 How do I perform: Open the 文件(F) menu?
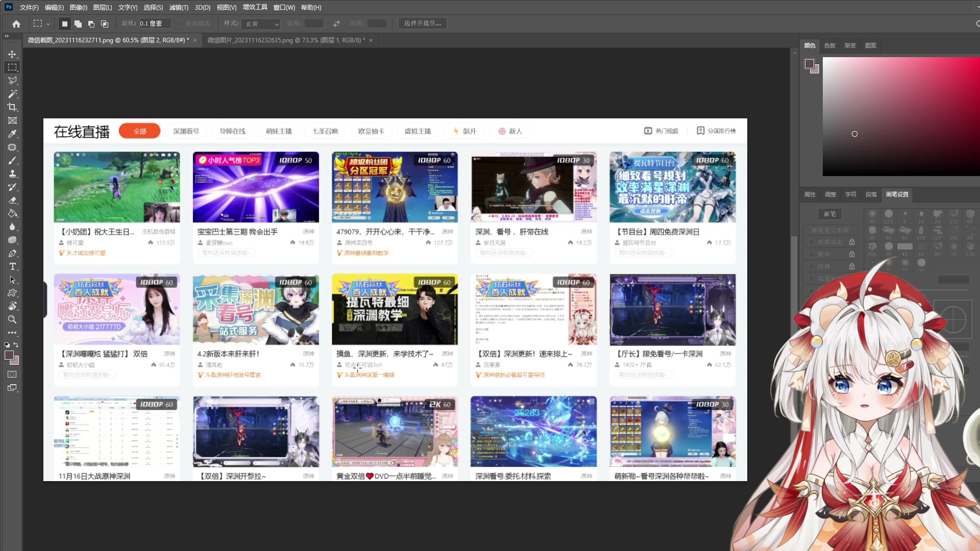(x=29, y=7)
